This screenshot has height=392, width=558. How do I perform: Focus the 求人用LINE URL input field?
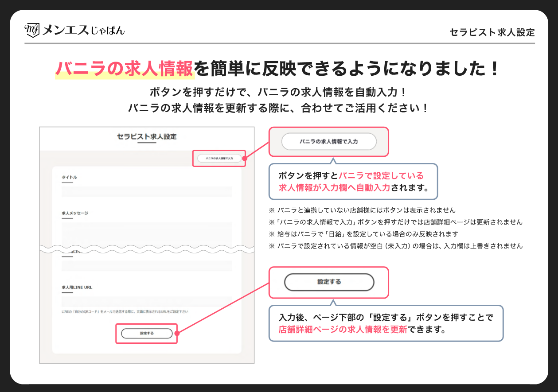coord(147,301)
